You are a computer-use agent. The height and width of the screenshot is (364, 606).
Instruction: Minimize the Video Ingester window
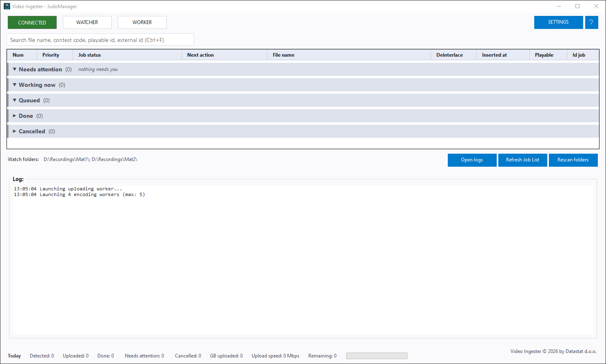pyautogui.click(x=559, y=6)
